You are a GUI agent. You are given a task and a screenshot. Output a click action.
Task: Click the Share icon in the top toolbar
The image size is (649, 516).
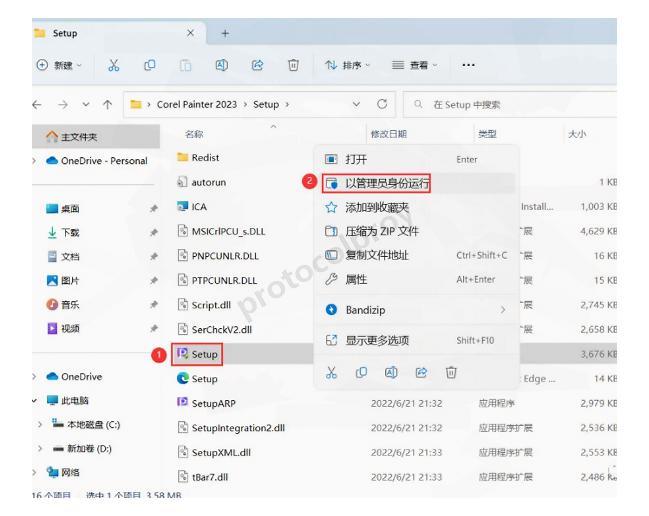point(257,65)
